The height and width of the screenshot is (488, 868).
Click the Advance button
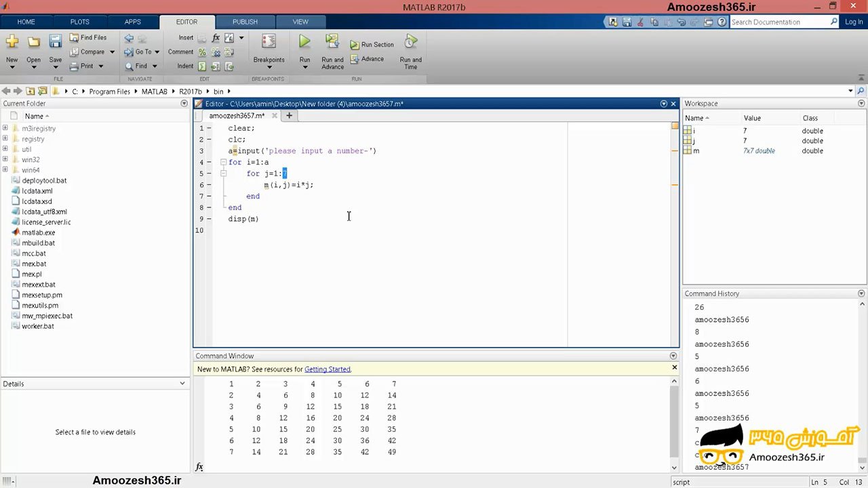tap(367, 59)
